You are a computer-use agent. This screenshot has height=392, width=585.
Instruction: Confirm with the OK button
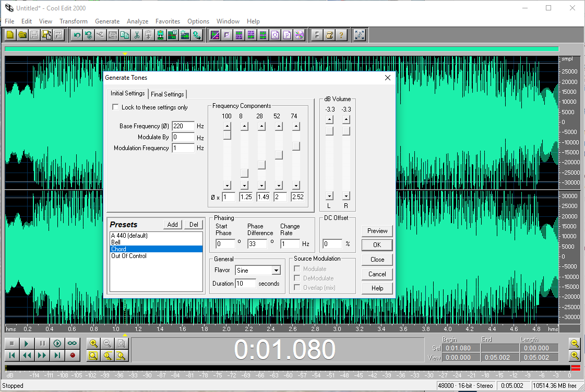coord(377,245)
